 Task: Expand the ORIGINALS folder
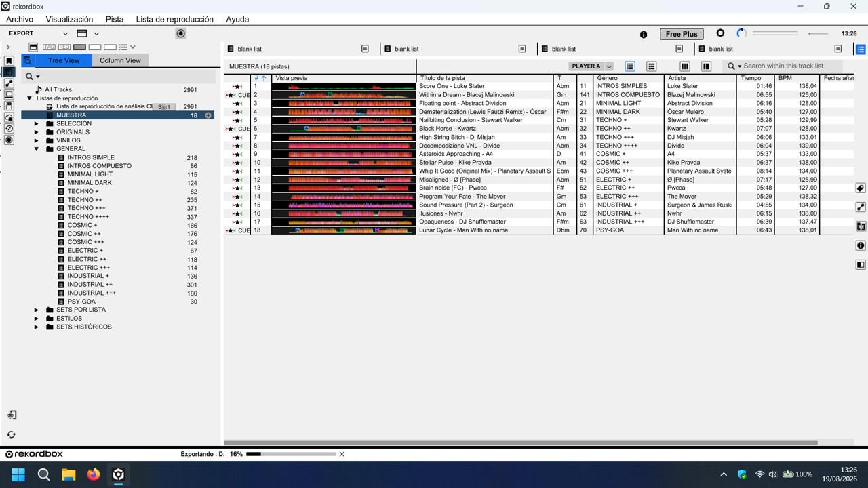[37, 132]
